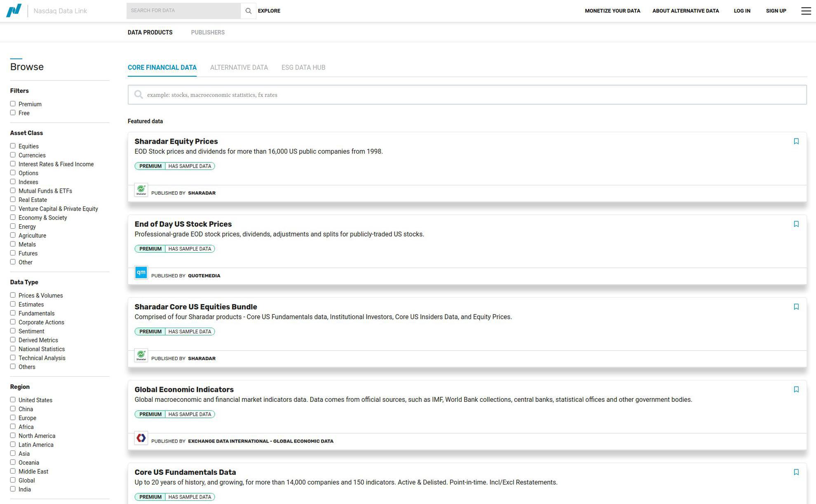Click the top search magnifier button
Image resolution: width=816 pixels, height=504 pixels.
[x=248, y=11]
